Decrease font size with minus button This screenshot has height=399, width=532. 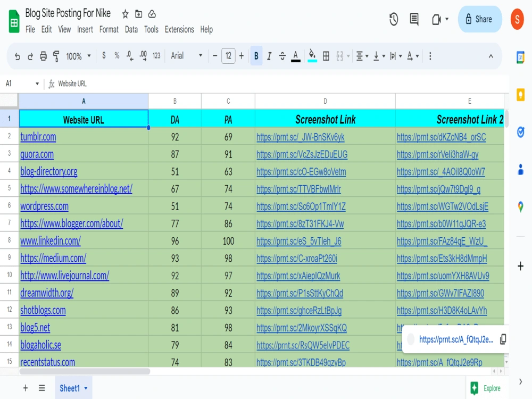pos(215,56)
